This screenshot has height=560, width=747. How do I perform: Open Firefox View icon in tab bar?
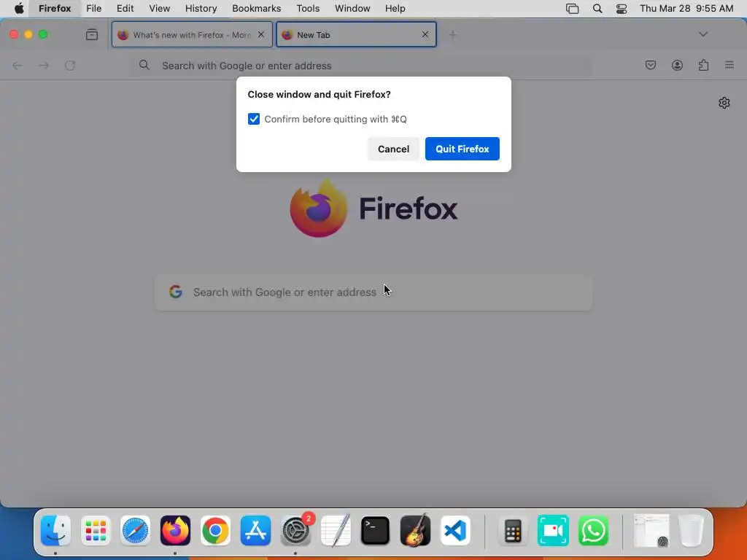pyautogui.click(x=91, y=35)
